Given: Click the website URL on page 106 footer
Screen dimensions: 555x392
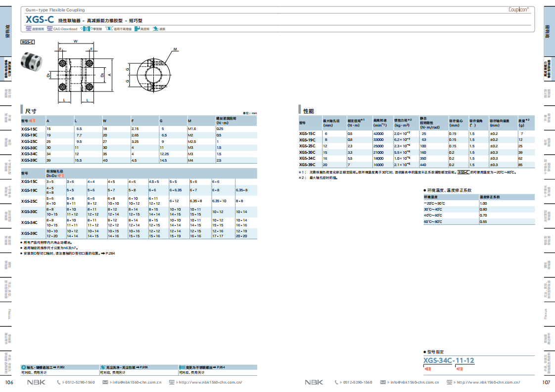Looking at the screenshot, I should 210,382.
